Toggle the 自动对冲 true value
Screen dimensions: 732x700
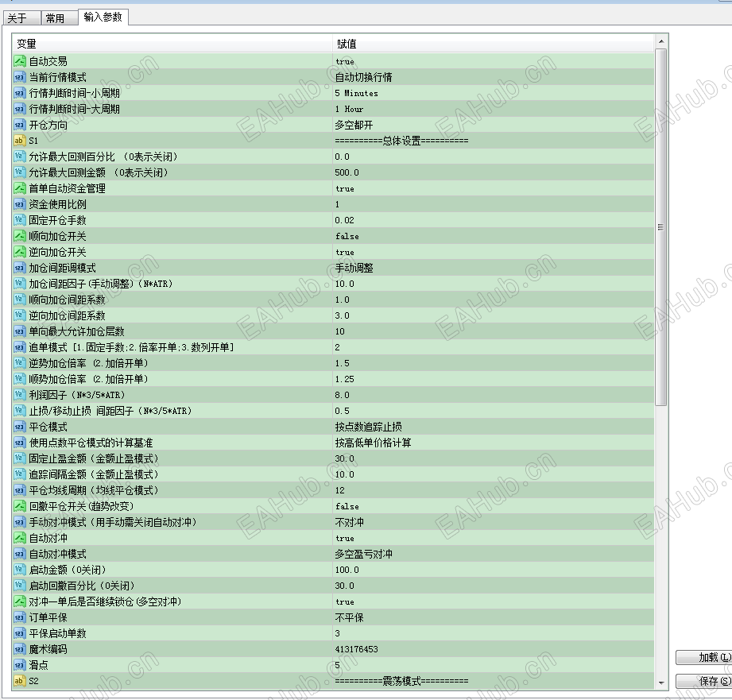pos(344,538)
